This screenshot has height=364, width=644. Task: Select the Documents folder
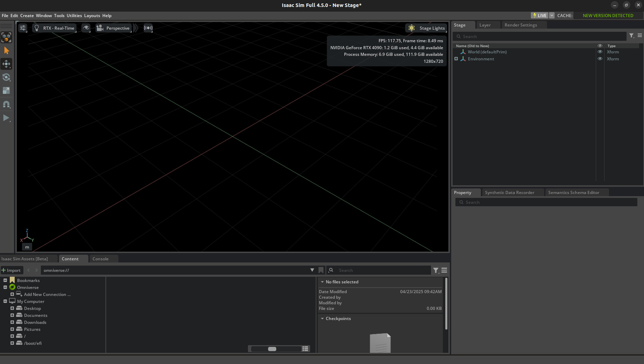pos(36,315)
